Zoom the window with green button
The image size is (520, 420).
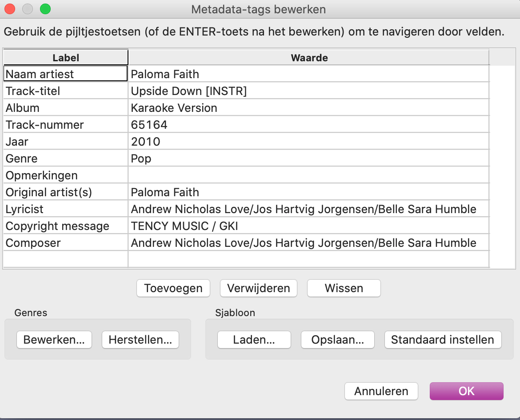click(x=45, y=9)
